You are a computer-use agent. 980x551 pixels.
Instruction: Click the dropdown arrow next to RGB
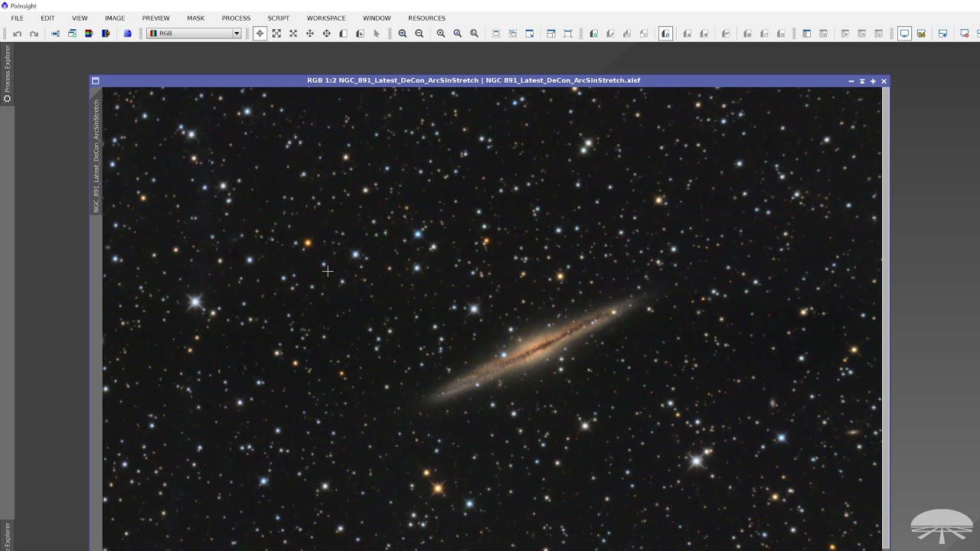click(237, 34)
